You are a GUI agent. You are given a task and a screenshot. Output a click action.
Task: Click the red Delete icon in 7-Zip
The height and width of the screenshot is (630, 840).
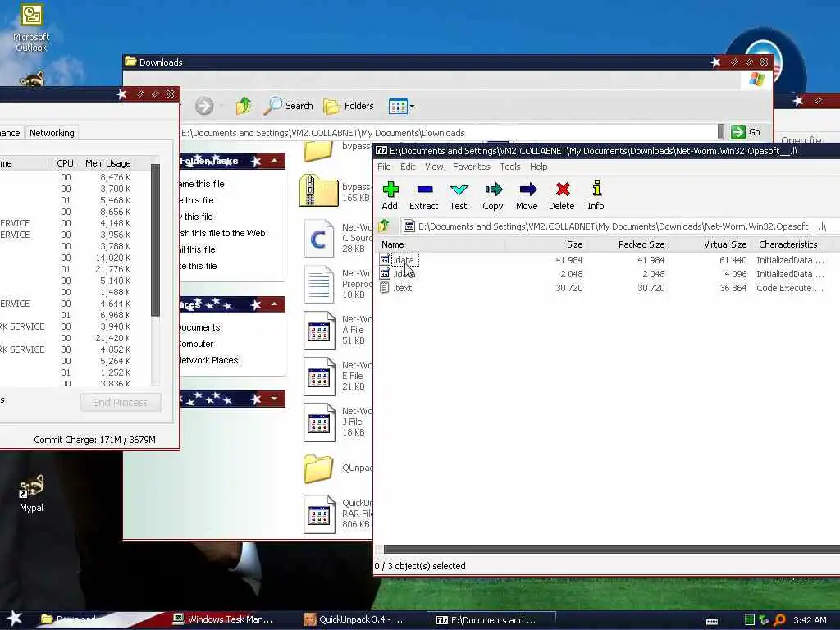tap(561, 195)
